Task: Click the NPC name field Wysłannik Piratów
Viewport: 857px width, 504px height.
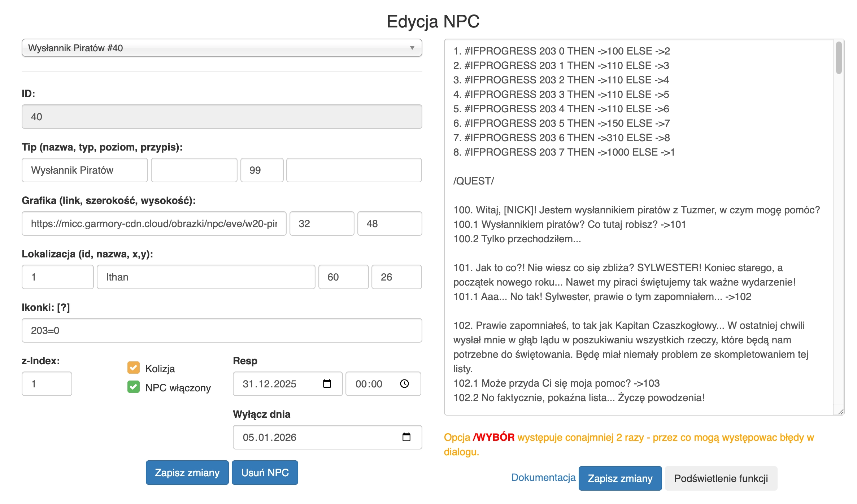Action: 84,170
